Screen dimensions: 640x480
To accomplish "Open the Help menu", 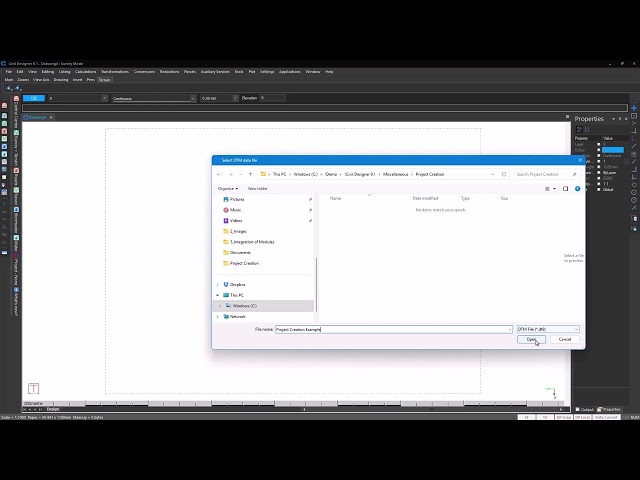I will 329,71.
